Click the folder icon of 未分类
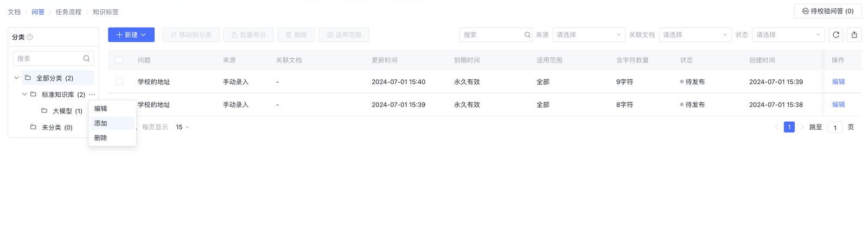This screenshot has width=868, height=238. 33,127
